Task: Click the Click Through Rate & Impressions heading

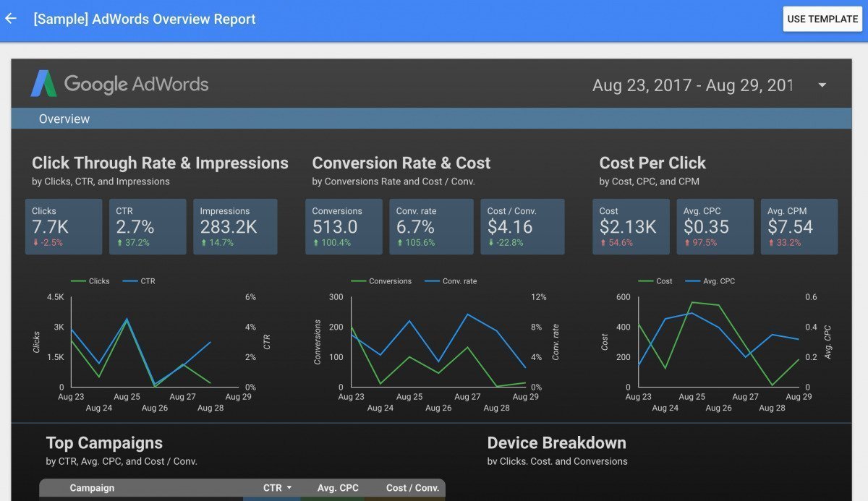Action: pos(160,163)
